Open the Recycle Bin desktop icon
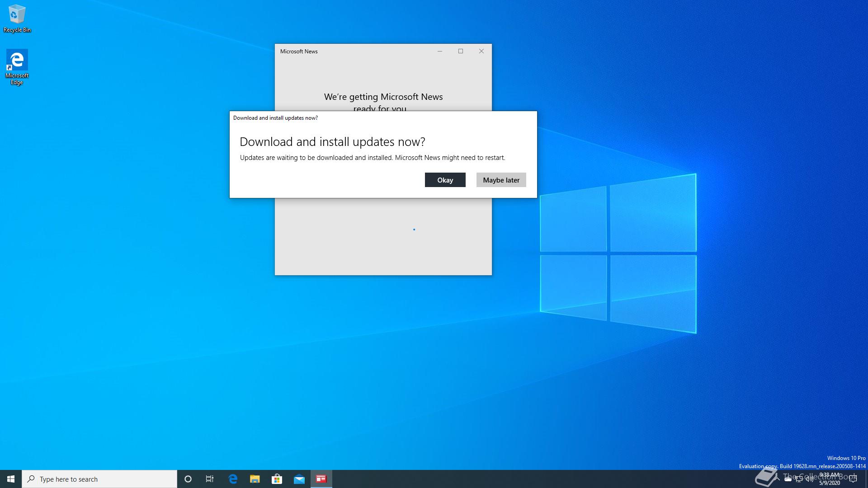Viewport: 868px width, 488px height. [x=17, y=19]
